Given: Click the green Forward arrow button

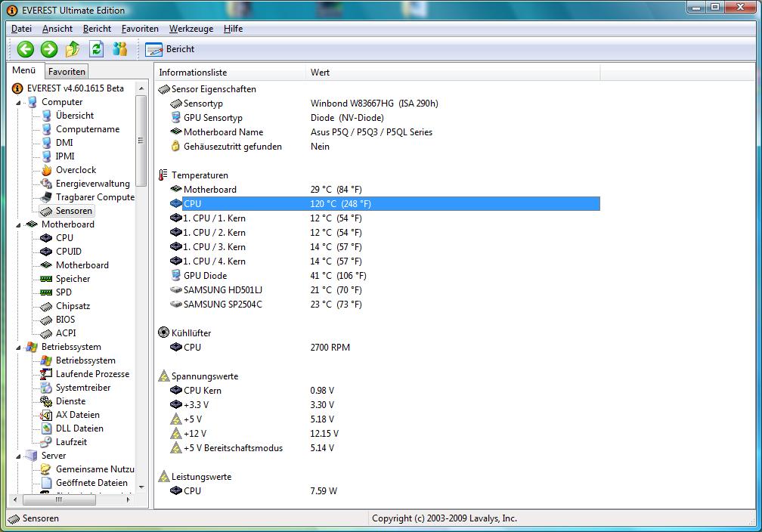Looking at the screenshot, I should pos(49,49).
